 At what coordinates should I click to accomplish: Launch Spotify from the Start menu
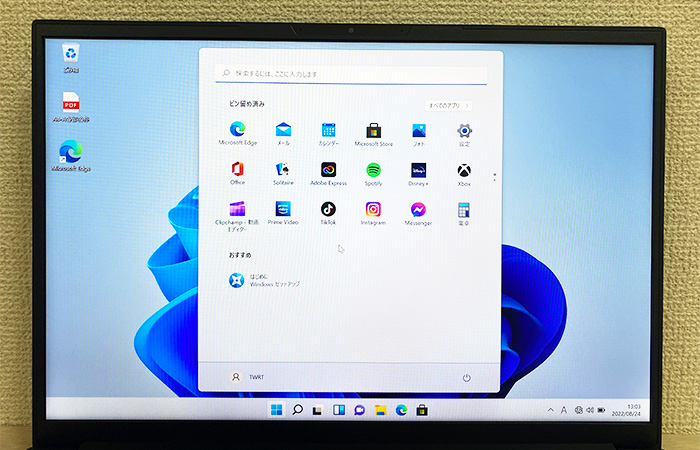tap(373, 171)
